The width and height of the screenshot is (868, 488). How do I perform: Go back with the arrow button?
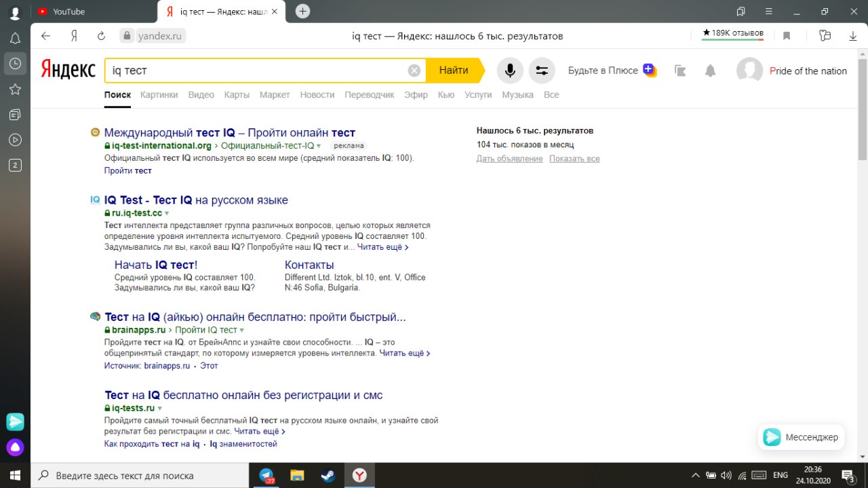tap(45, 36)
